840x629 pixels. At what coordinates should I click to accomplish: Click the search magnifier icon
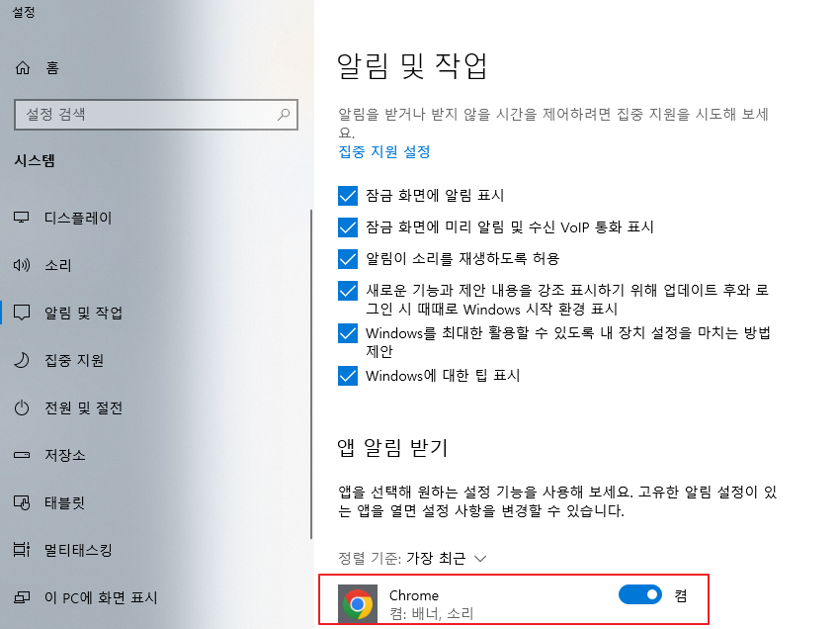(x=284, y=114)
